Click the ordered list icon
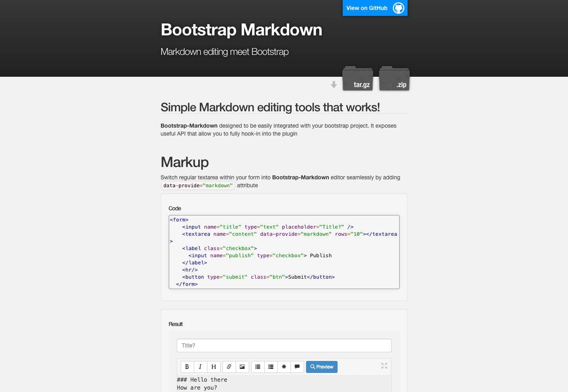The height and width of the screenshot is (392, 568). pyautogui.click(x=271, y=367)
